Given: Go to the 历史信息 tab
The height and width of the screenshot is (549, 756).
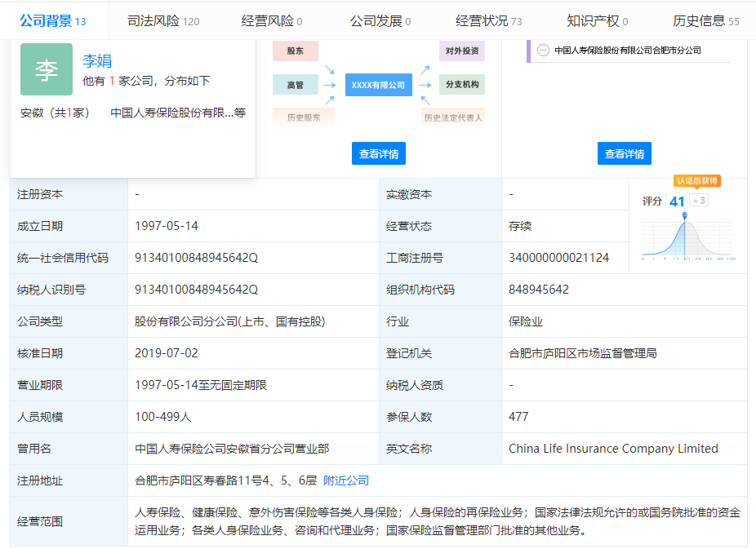Looking at the screenshot, I should 705,21.
